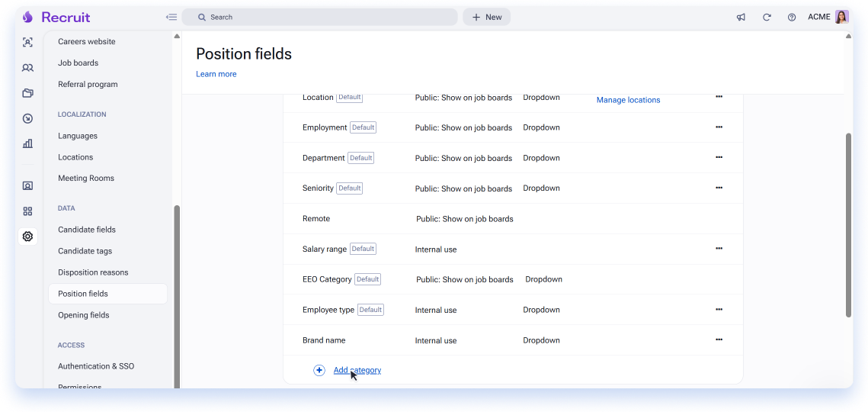The width and height of the screenshot is (868, 412).
Task: Click the sidebar scroll up arrow
Action: [177, 37]
